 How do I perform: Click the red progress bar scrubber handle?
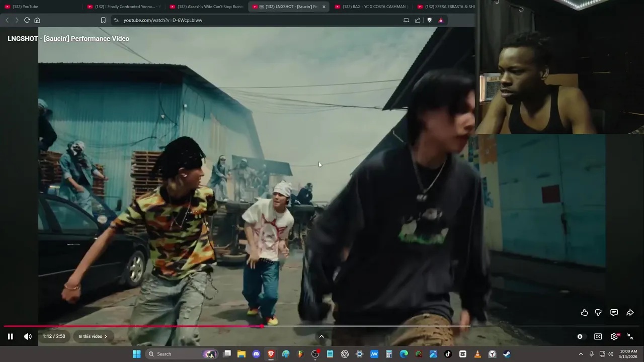point(262,326)
